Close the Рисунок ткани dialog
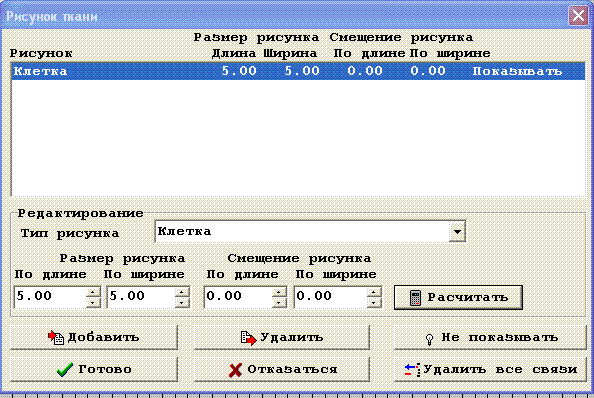Viewport: 594px width, 398px height. click(x=578, y=16)
